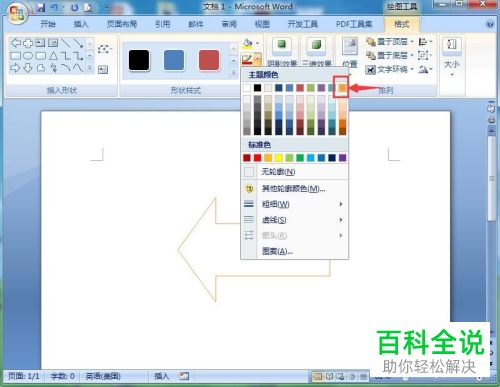
Task: Pick the black theme color swatch
Action: [257, 88]
